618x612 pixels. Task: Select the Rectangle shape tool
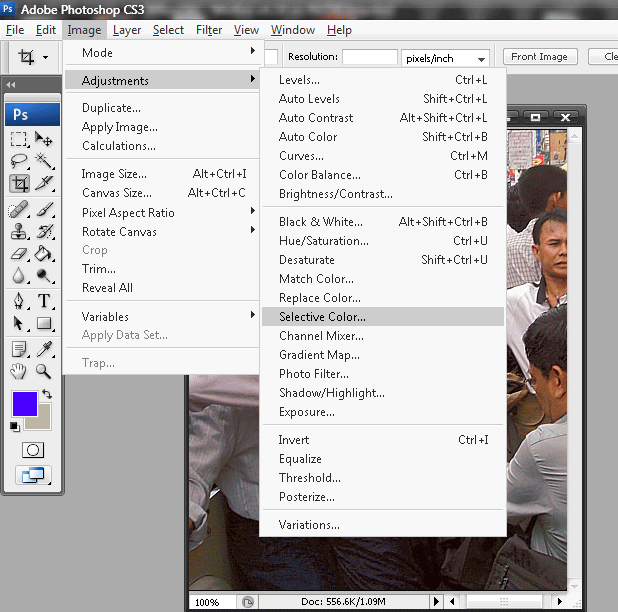(x=44, y=323)
